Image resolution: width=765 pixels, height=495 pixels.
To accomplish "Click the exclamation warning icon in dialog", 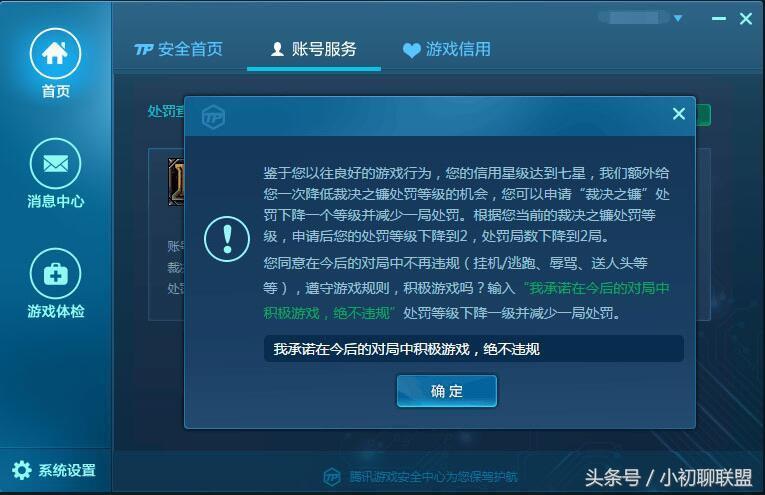I will coord(227,239).
